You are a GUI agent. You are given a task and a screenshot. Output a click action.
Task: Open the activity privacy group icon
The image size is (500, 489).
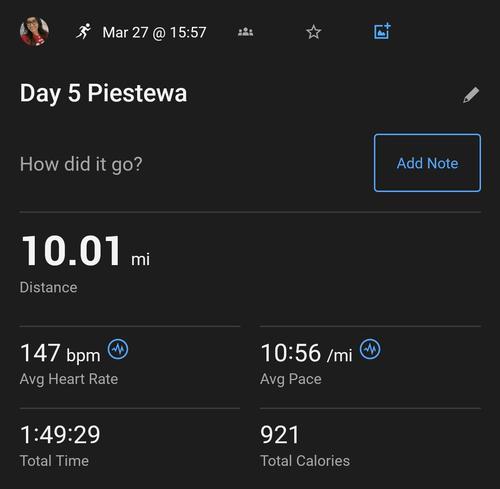click(x=246, y=32)
